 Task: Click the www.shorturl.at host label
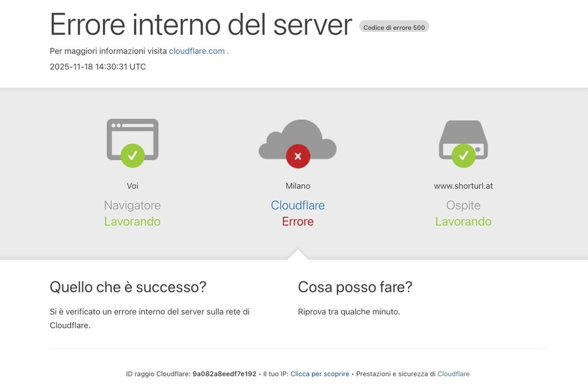[463, 186]
